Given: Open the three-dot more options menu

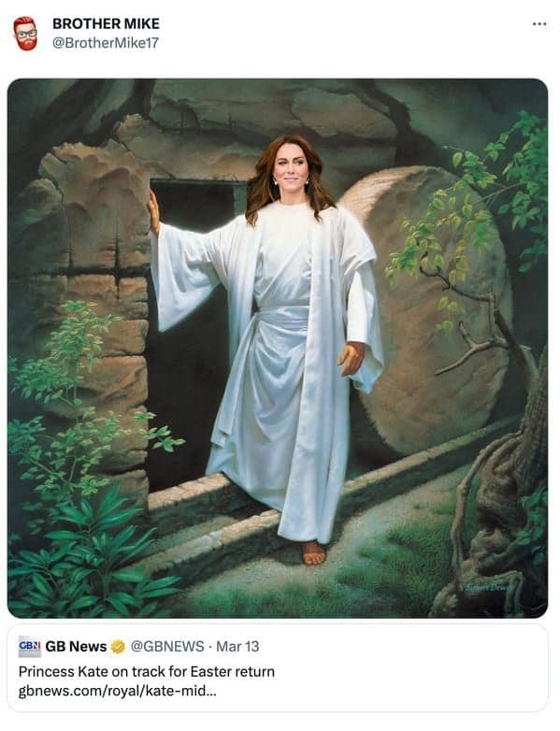Looking at the screenshot, I should pos(539,23).
